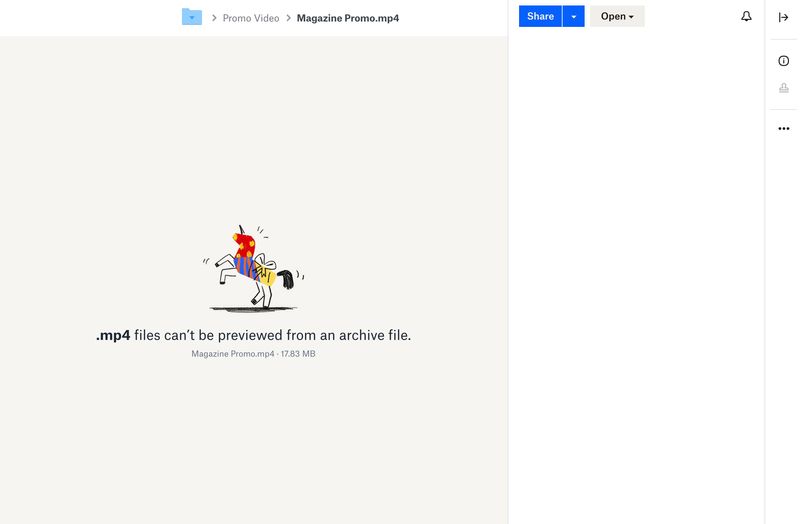
Task: Open the Open dropdown menu
Action: [617, 17]
